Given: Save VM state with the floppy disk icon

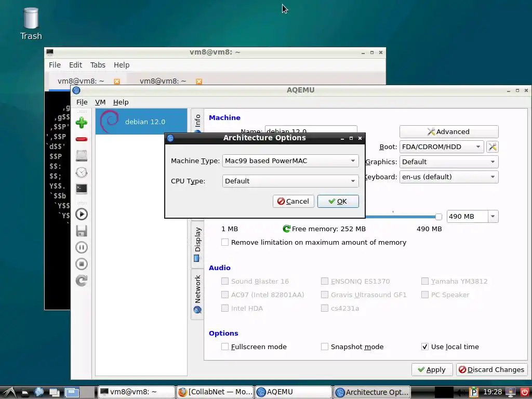Looking at the screenshot, I should [82, 231].
